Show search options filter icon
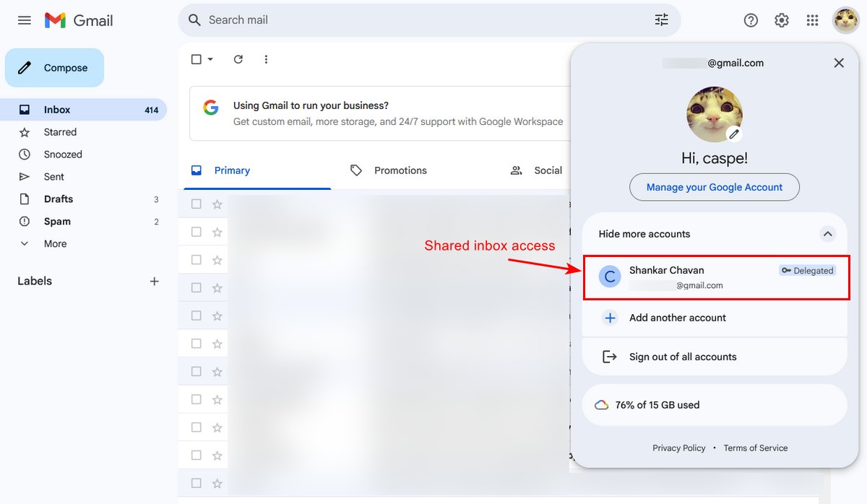Screen dimensions: 867x504 661,20
